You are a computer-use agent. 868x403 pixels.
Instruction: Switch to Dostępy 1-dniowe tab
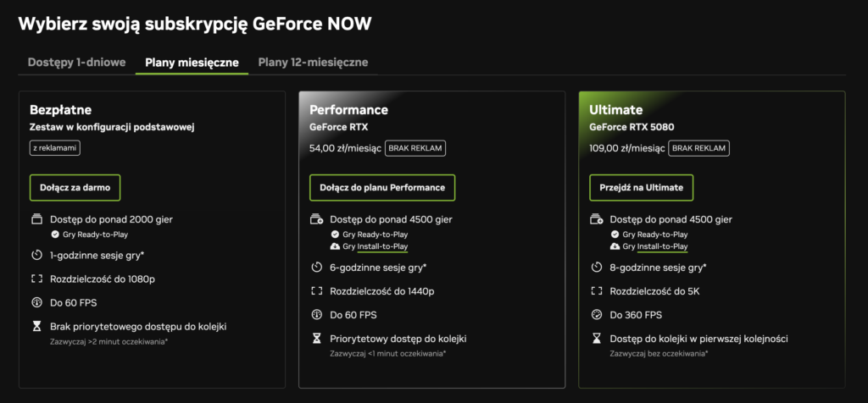click(77, 62)
